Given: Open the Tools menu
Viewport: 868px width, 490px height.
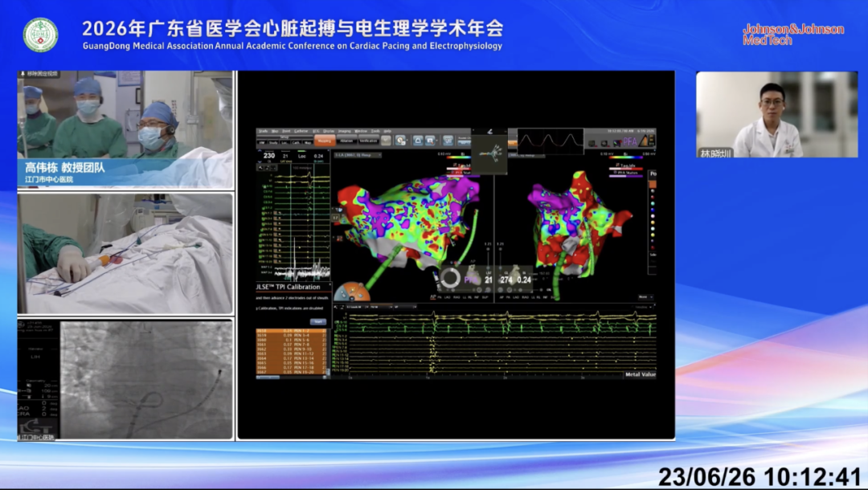Looking at the screenshot, I should (375, 131).
